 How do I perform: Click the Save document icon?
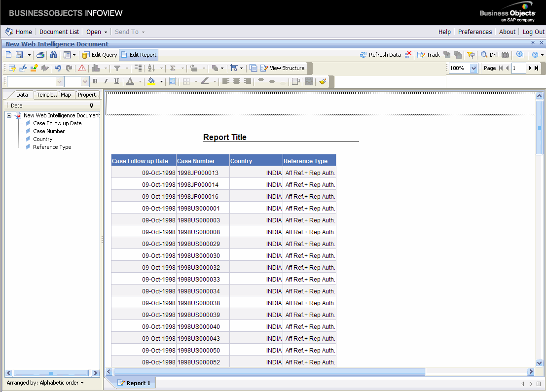19,55
